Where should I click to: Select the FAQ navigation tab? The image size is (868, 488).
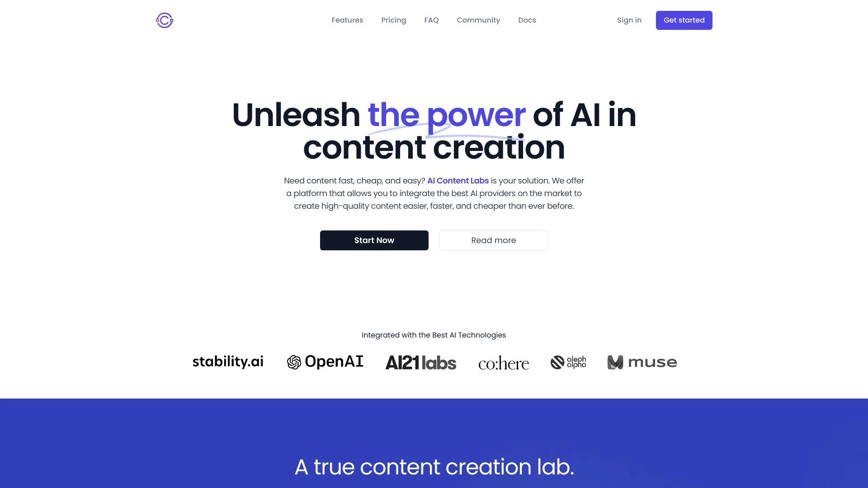click(x=431, y=20)
